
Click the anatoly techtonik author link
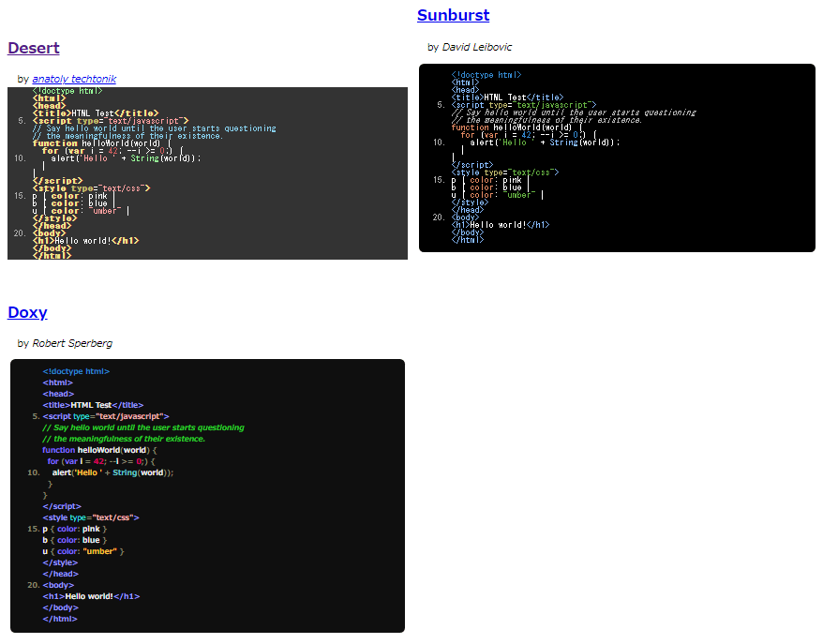[74, 79]
